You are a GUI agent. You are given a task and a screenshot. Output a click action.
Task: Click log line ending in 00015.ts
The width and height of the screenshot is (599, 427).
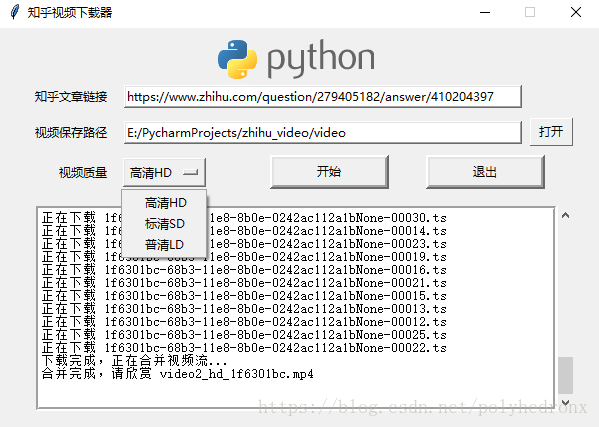click(x=244, y=296)
